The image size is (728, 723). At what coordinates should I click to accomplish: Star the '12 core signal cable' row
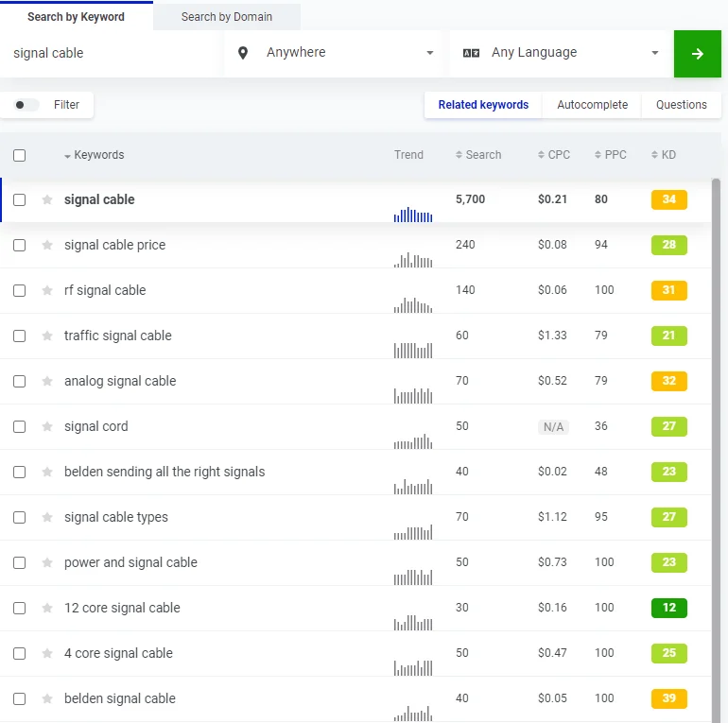click(47, 609)
